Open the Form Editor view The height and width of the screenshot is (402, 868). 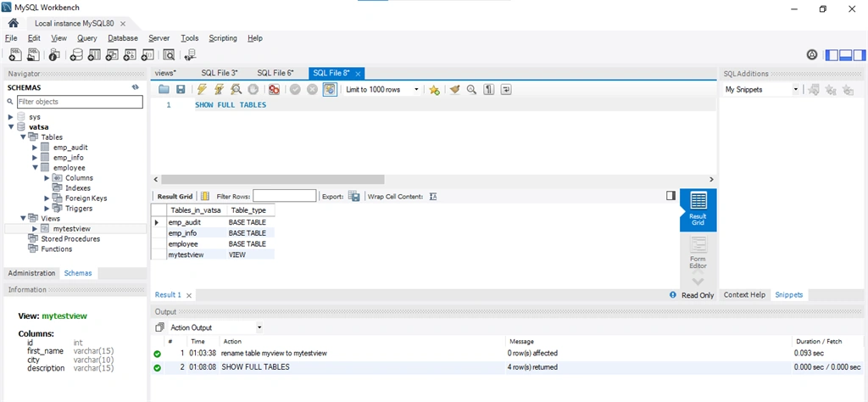pos(698,253)
